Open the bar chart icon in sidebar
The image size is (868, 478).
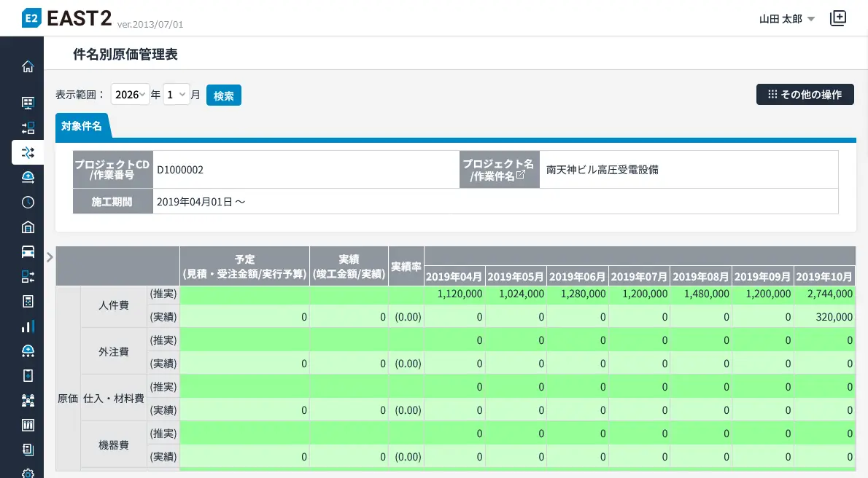28,326
